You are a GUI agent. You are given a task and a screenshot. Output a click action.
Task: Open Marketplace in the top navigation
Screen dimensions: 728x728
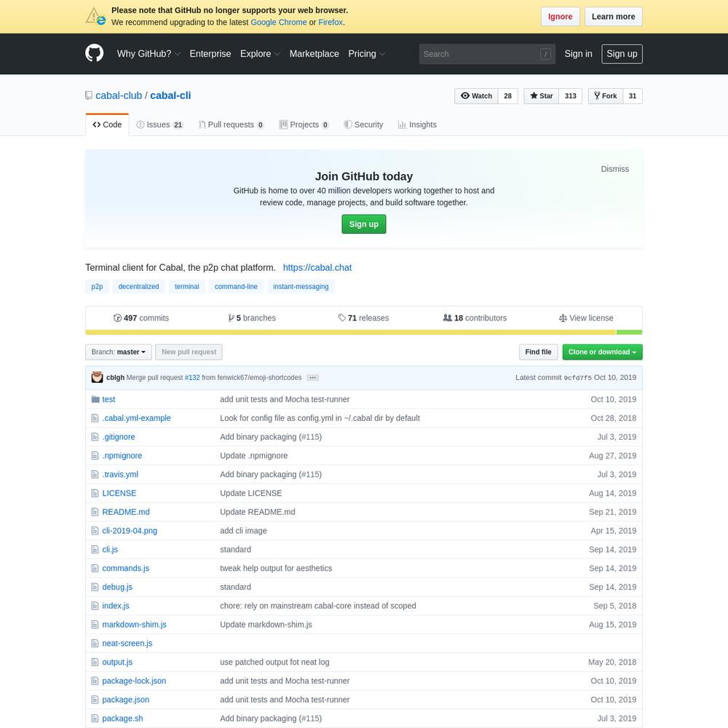[314, 54]
